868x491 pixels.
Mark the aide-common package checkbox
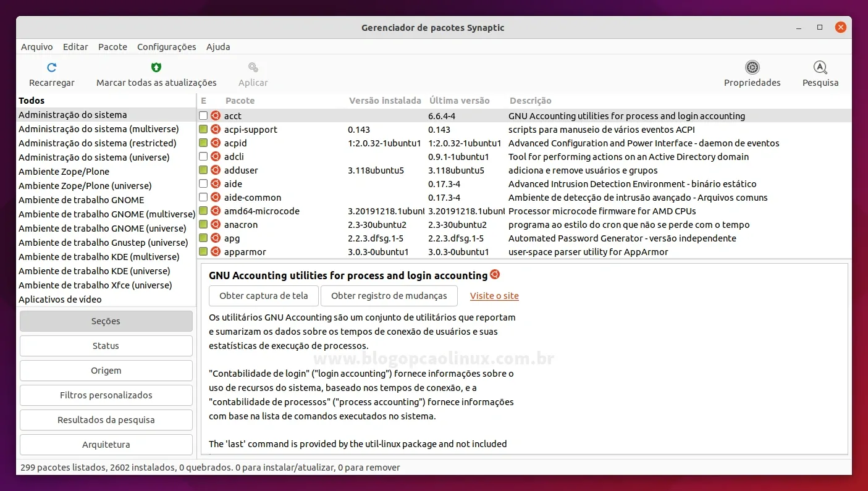coord(203,197)
